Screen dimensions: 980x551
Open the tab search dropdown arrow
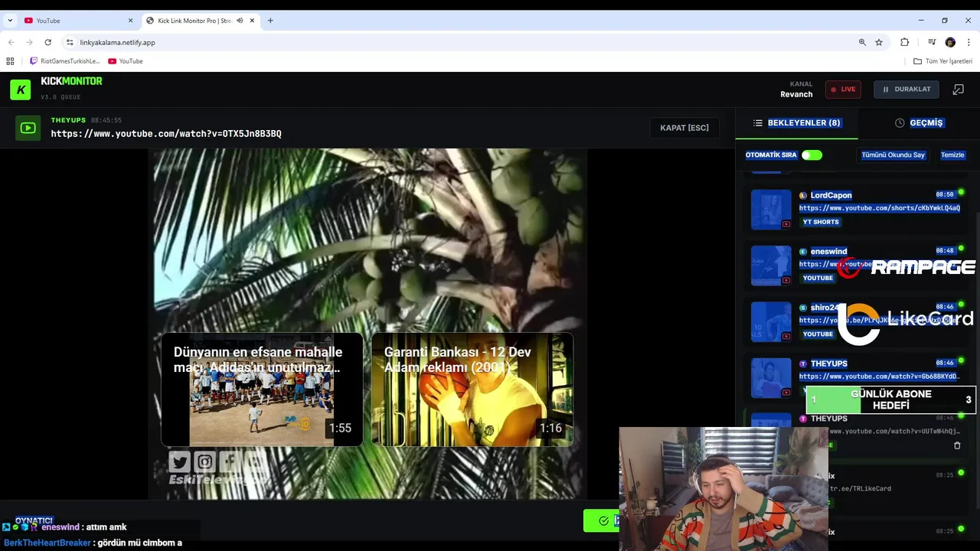(x=10, y=21)
